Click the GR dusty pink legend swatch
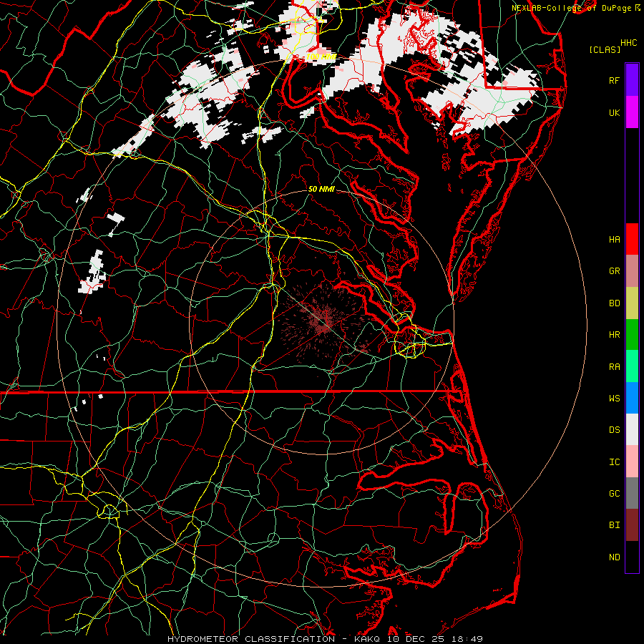 click(x=632, y=271)
